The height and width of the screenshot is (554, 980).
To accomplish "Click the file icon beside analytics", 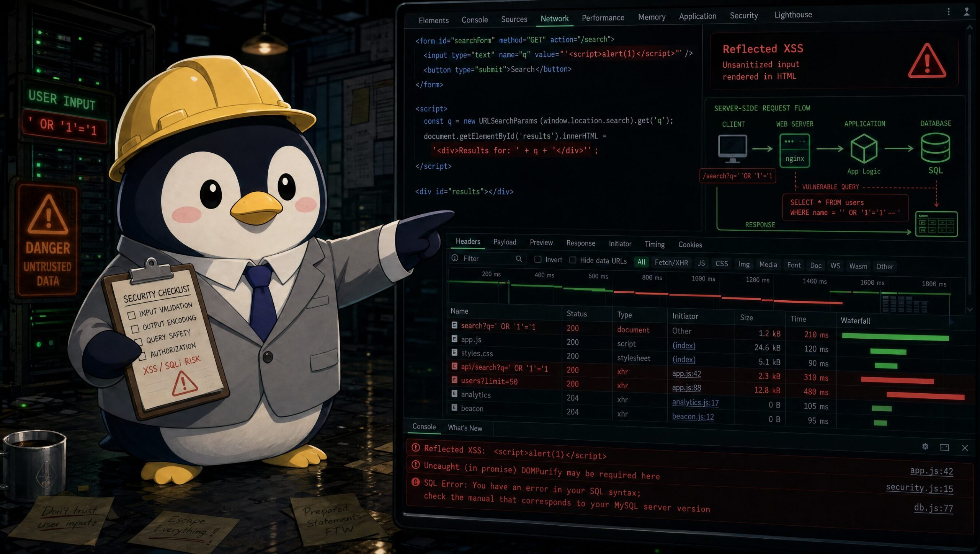I will pyautogui.click(x=454, y=394).
